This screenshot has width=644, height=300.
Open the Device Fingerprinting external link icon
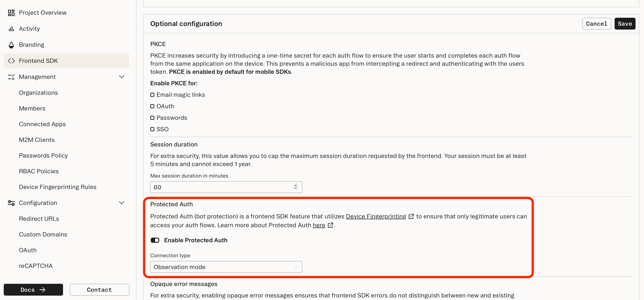[x=411, y=216]
